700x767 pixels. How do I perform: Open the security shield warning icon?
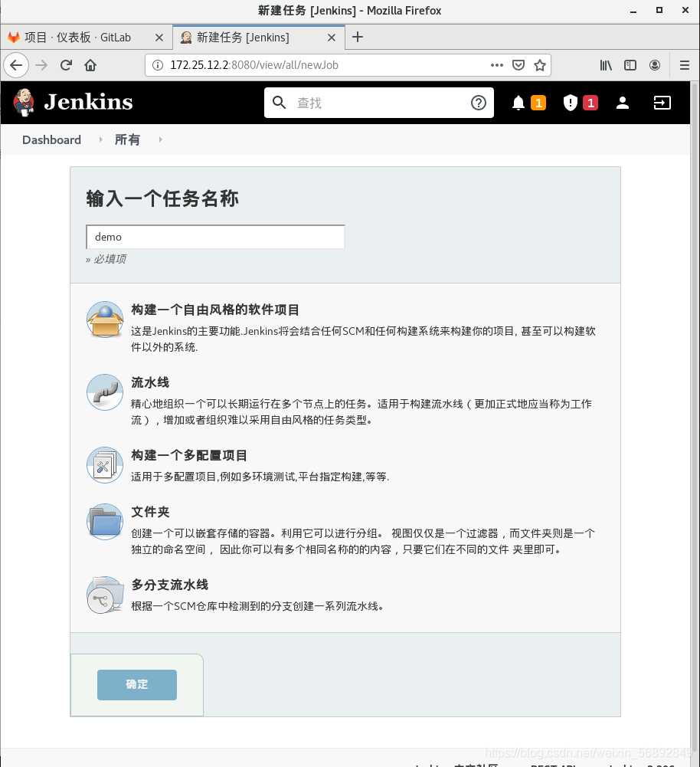pyautogui.click(x=571, y=103)
